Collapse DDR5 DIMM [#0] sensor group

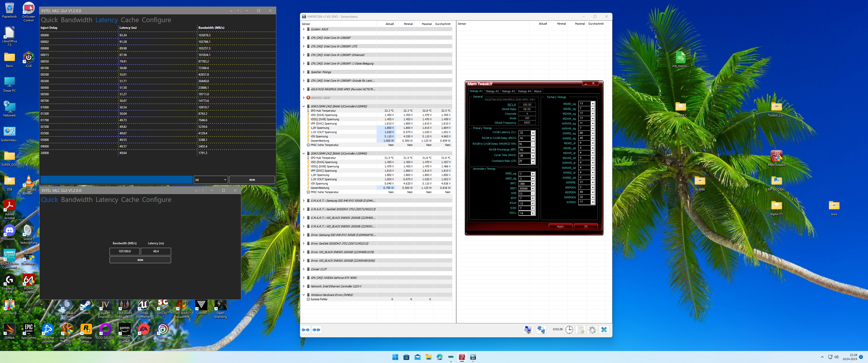(304, 106)
